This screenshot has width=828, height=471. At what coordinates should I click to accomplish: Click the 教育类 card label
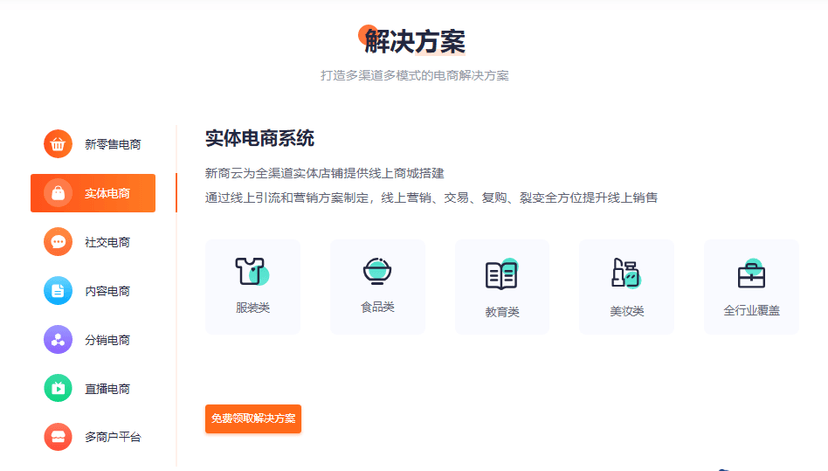(x=502, y=312)
